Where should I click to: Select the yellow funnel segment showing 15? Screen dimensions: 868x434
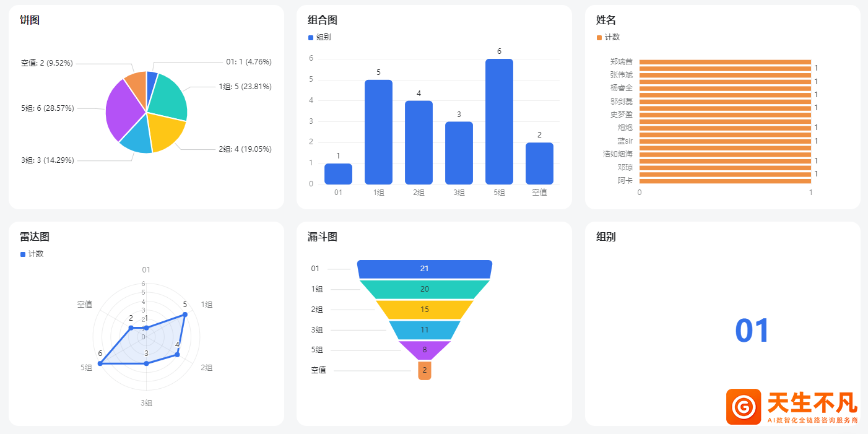click(425, 310)
